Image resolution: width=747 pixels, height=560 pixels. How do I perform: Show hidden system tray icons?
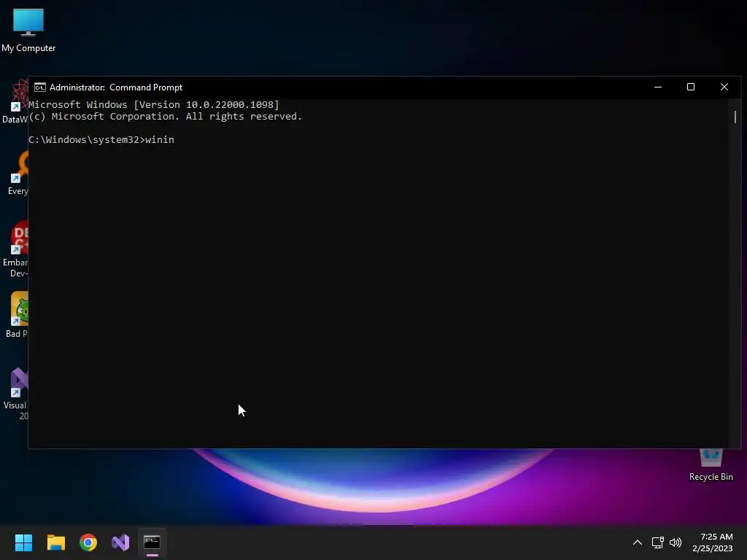point(637,542)
